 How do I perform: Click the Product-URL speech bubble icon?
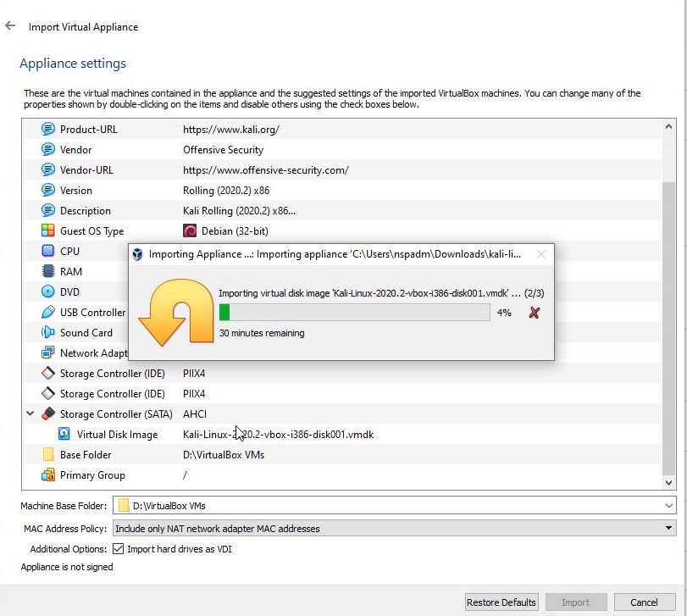(x=47, y=130)
